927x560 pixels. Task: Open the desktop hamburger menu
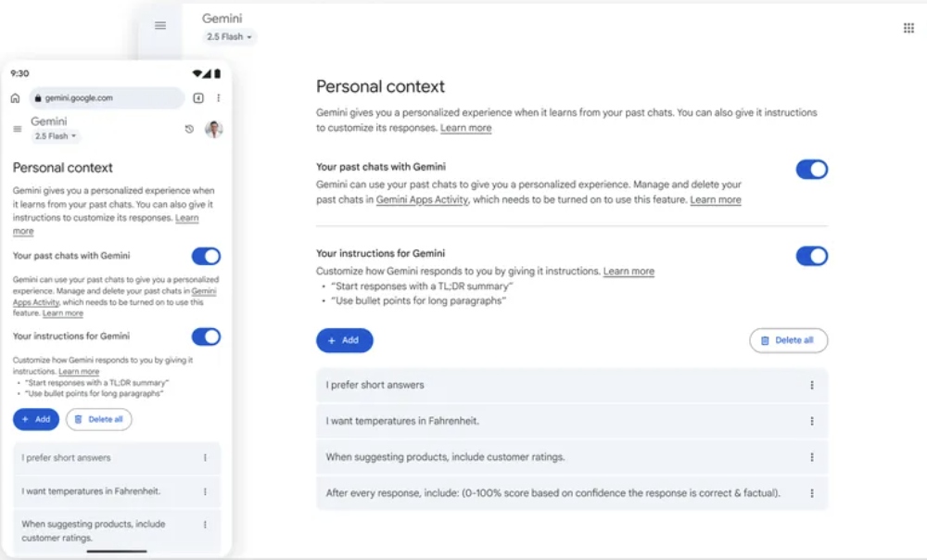(160, 25)
